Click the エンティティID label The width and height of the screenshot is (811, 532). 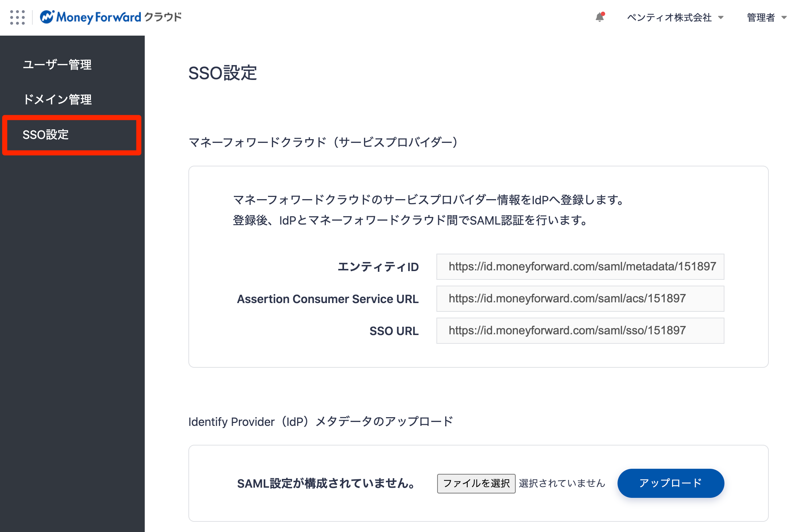378,267
